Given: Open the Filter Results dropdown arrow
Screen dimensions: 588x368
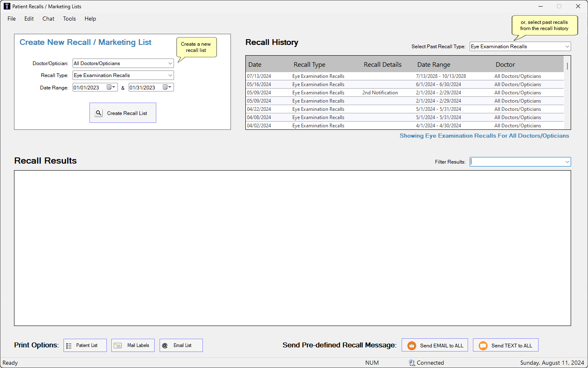Looking at the screenshot, I should 567,162.
